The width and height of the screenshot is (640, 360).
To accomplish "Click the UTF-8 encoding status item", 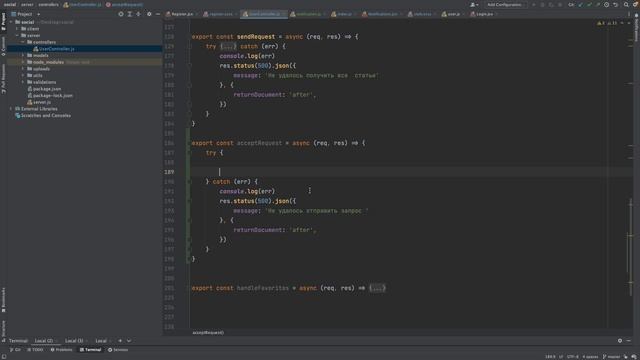I will (x=572, y=357).
